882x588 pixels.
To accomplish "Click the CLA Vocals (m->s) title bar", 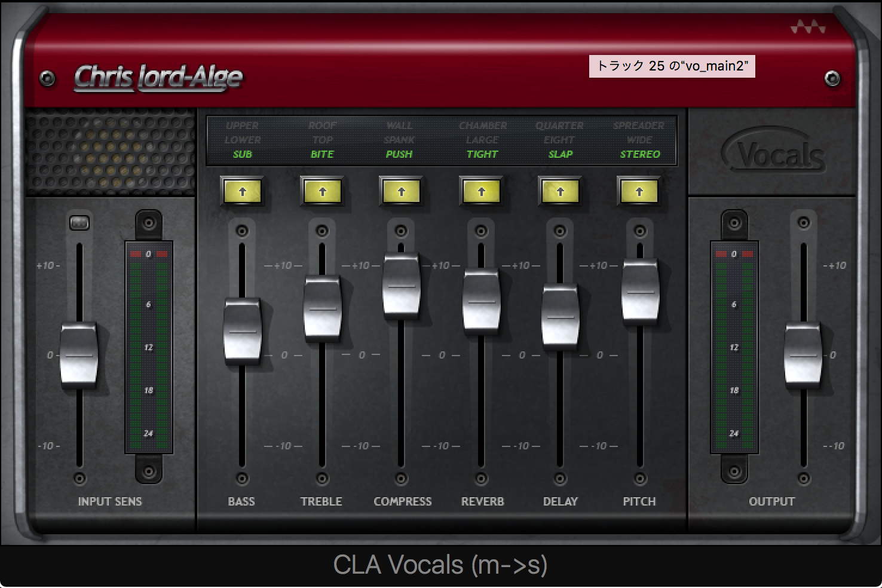I will (441, 565).
